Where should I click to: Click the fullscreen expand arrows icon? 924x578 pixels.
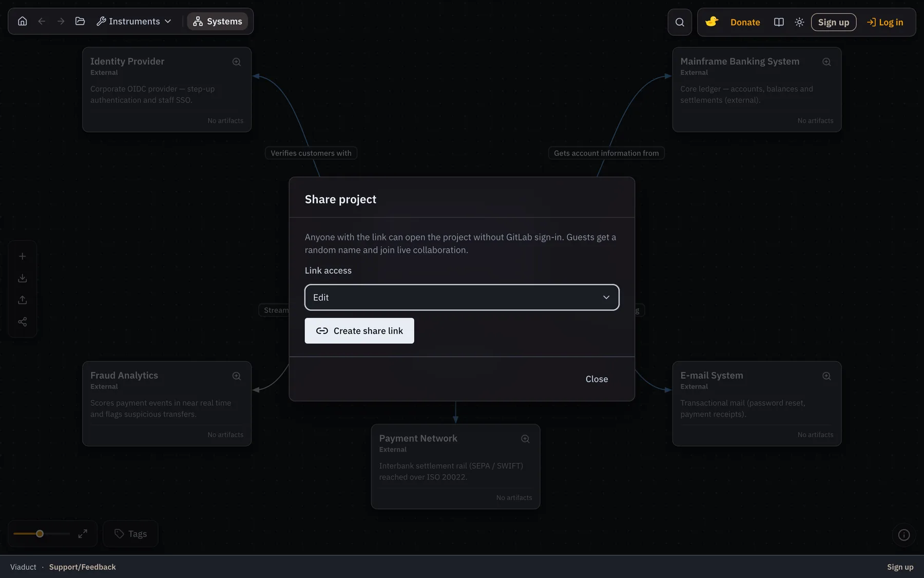[83, 534]
